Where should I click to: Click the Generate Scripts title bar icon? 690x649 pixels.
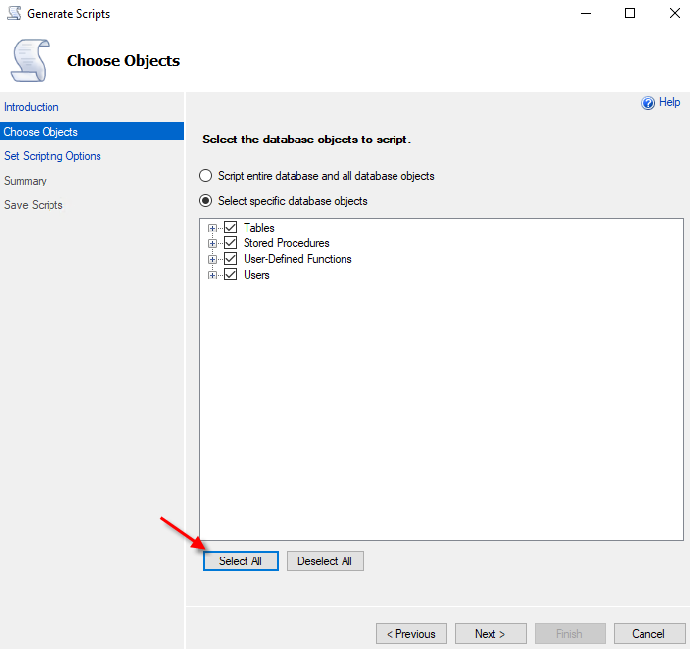[x=13, y=14]
